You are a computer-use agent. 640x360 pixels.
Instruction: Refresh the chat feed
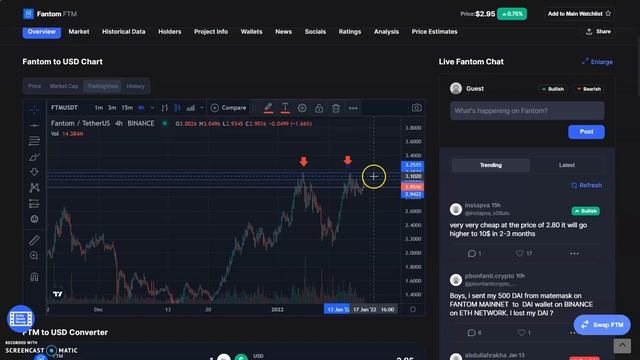[587, 185]
